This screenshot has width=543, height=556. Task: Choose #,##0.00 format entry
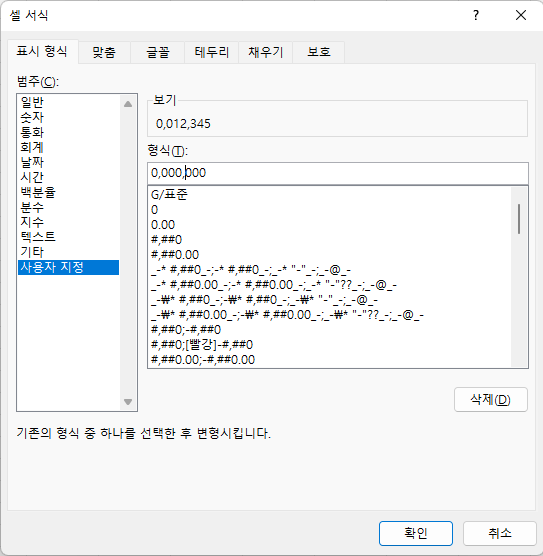point(330,255)
